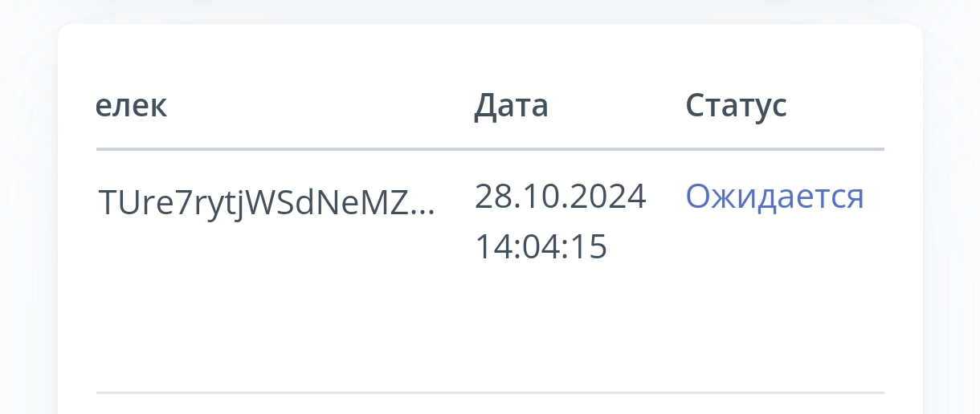Click the gap between "елек" and "Дата" headers

pos(321,105)
